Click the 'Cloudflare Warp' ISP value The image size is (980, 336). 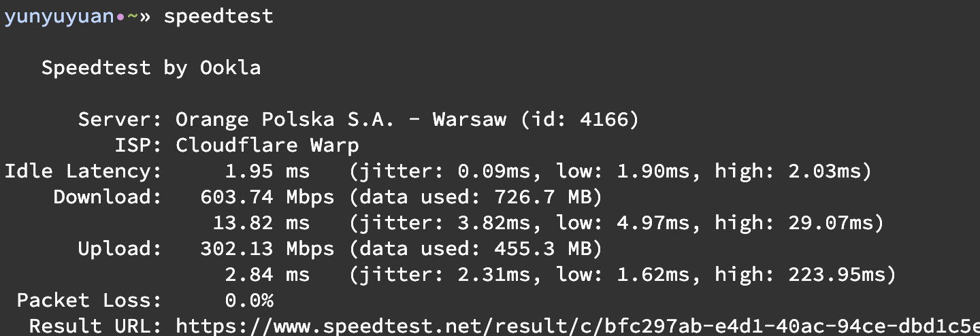(x=267, y=146)
